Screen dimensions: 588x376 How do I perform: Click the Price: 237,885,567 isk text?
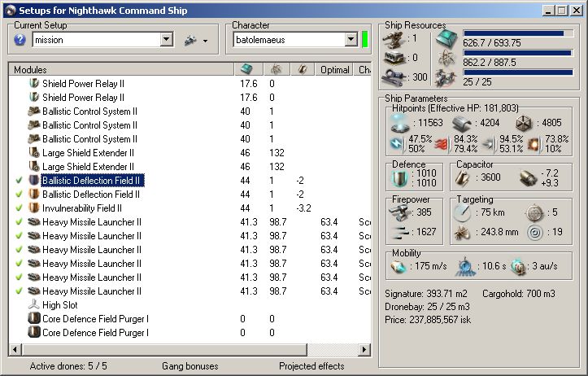[428, 320]
